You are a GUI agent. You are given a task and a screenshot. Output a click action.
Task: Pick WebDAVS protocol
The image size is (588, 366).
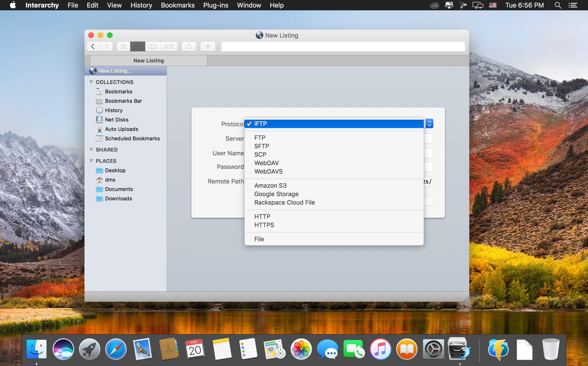[334, 172]
